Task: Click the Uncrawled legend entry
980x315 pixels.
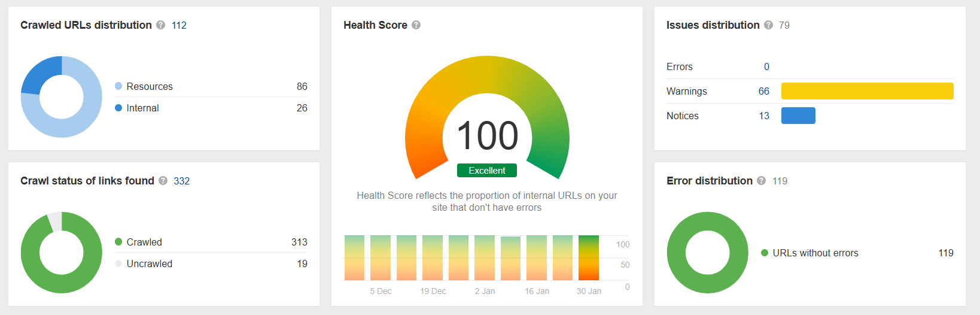Action: pos(149,263)
